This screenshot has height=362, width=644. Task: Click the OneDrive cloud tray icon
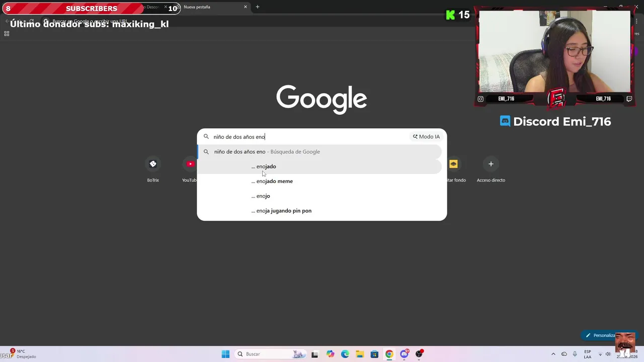point(564,354)
